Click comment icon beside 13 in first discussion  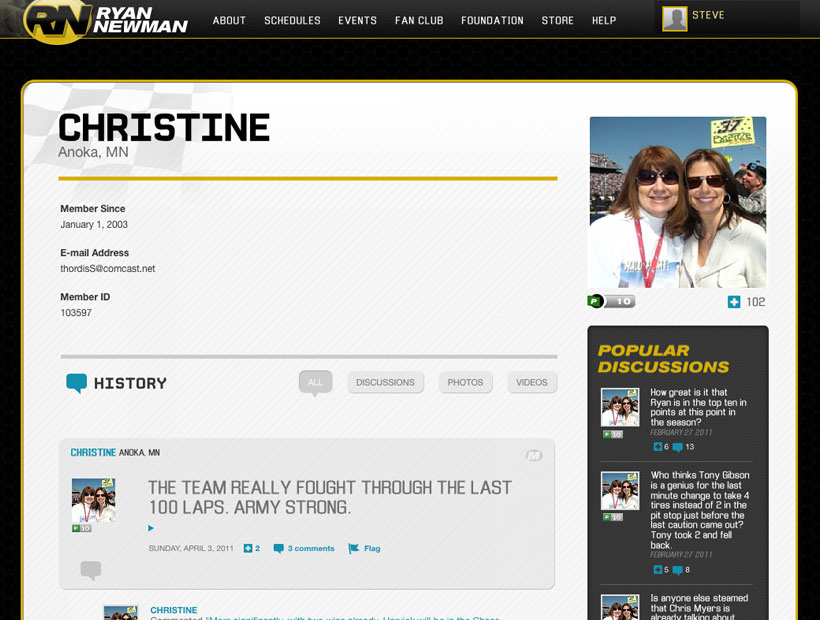tap(678, 447)
